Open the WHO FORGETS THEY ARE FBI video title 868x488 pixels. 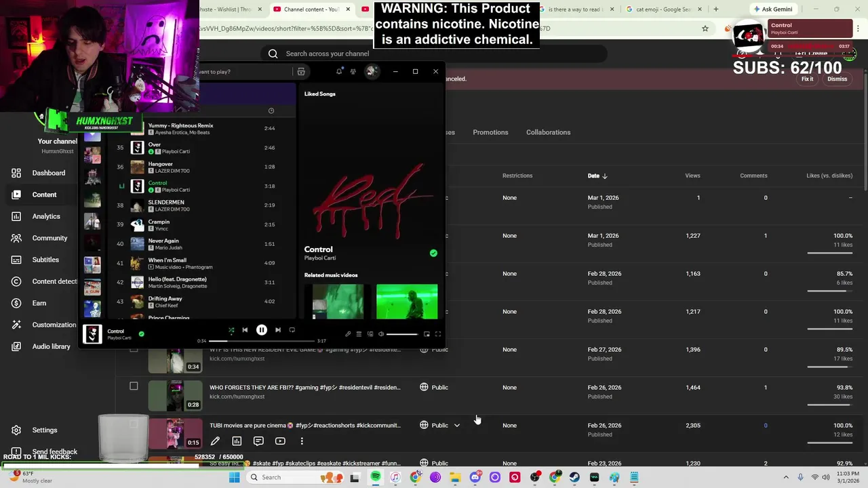(305, 388)
